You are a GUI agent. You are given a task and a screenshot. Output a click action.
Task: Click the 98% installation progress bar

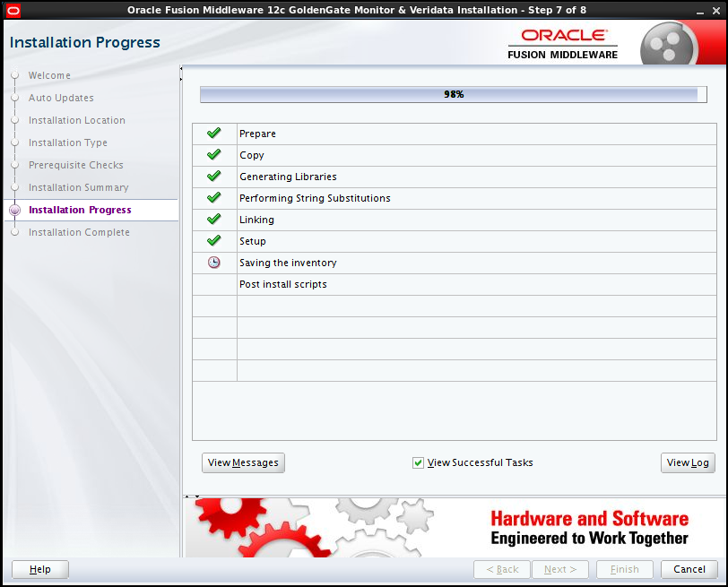click(x=451, y=93)
